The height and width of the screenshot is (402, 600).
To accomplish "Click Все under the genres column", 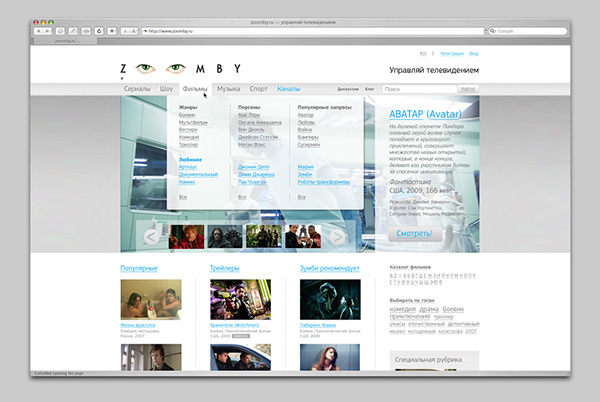I will pos(183,197).
